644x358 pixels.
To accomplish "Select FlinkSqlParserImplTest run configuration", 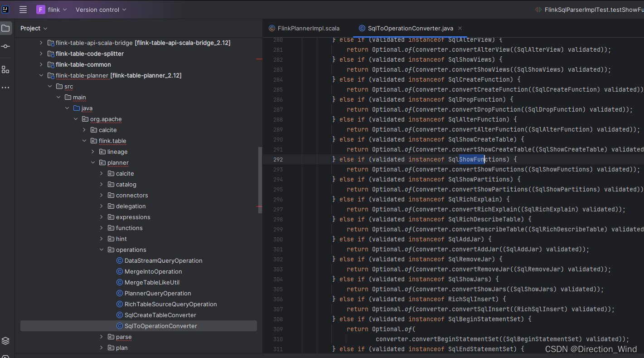I will (x=594, y=10).
